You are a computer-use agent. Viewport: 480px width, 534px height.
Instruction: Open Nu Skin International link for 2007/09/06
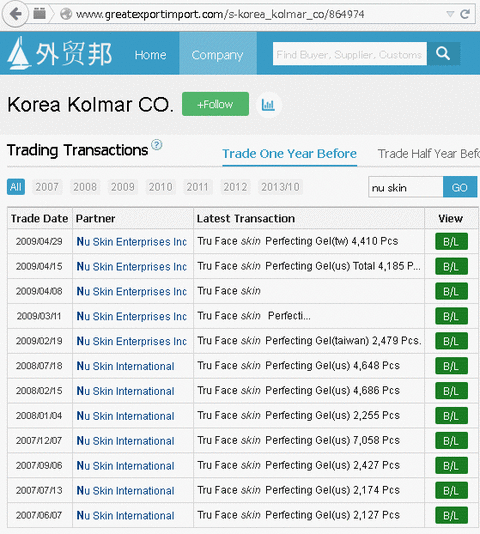click(125, 465)
